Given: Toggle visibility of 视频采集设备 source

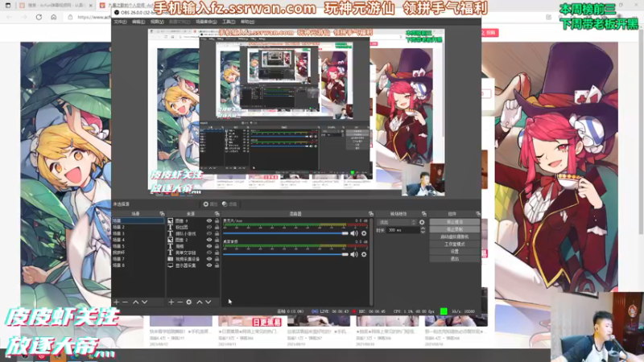Looking at the screenshot, I should 209,259.
